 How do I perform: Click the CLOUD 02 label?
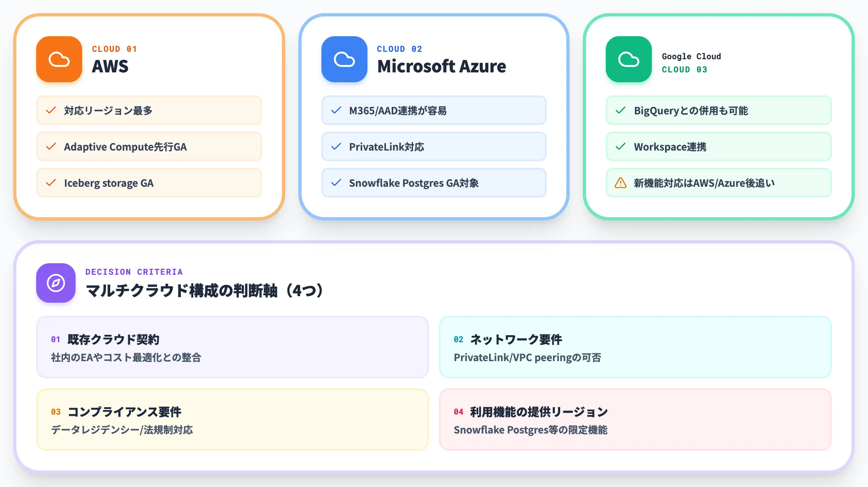point(399,49)
